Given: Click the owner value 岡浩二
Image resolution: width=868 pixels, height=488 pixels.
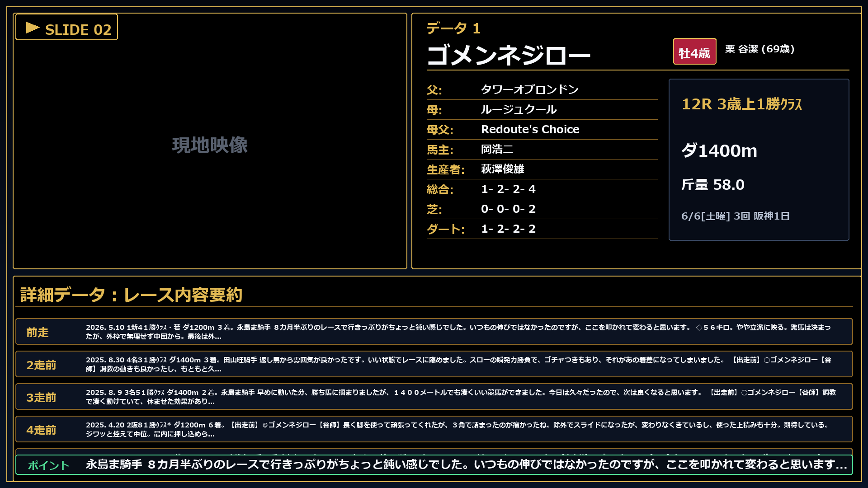Looking at the screenshot, I should point(497,149).
